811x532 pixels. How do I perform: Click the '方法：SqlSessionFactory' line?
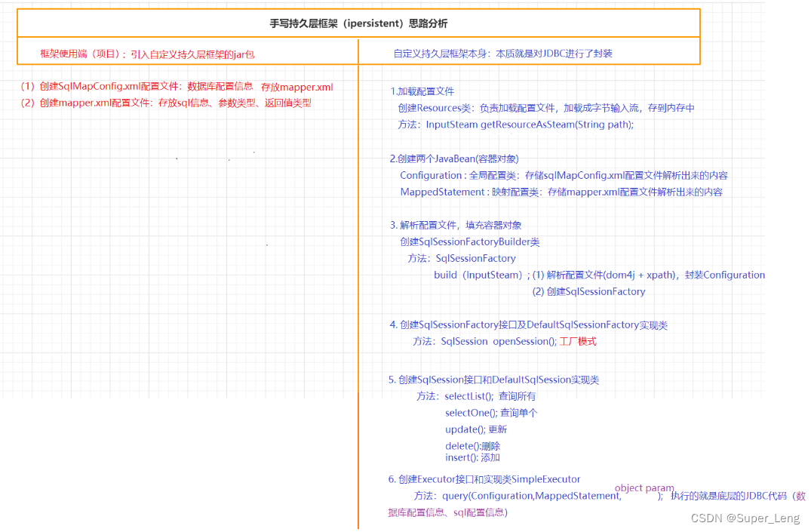click(x=462, y=258)
